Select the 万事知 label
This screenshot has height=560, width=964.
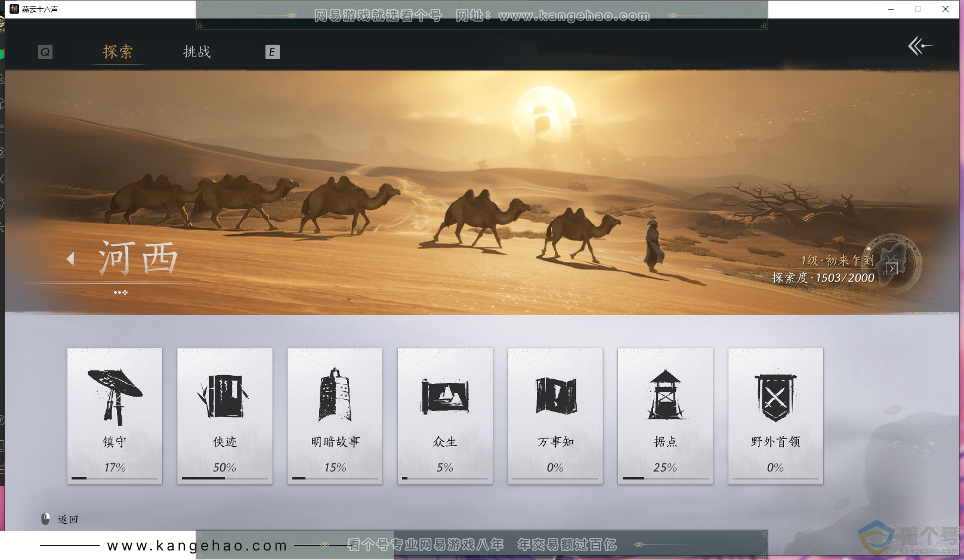555,442
